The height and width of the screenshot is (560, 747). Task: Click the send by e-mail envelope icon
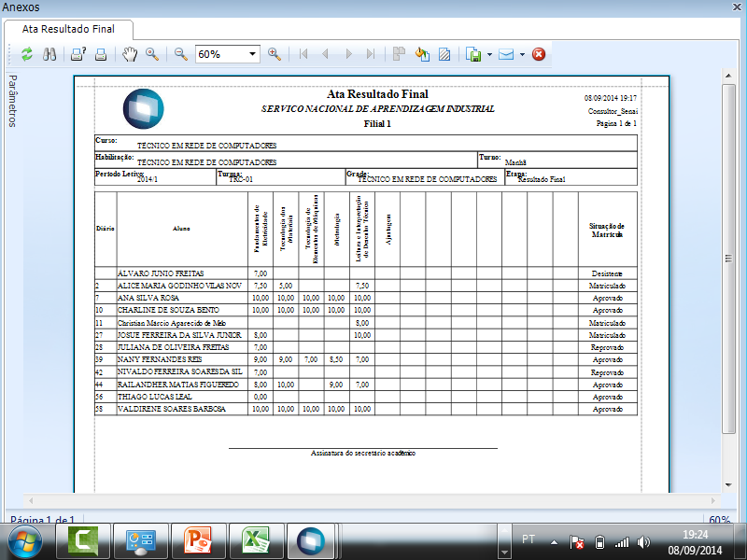tap(506, 54)
